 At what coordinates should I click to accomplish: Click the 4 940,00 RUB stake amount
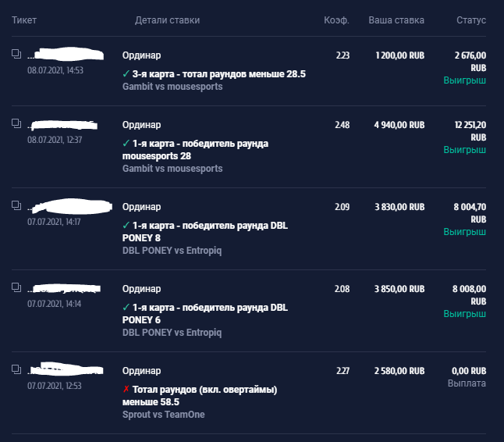click(x=399, y=125)
